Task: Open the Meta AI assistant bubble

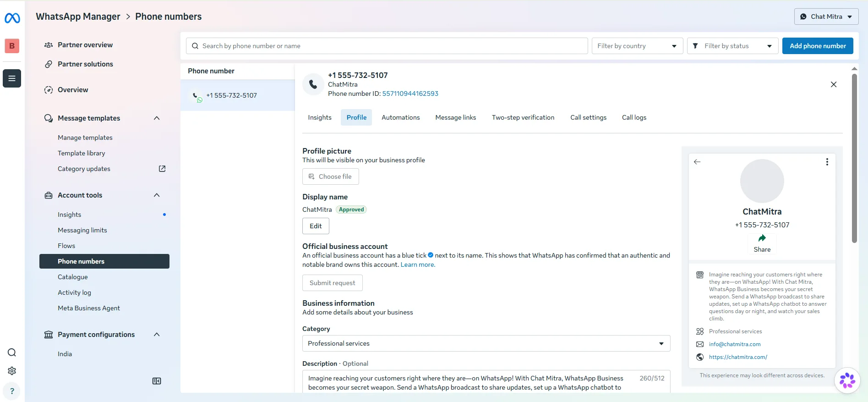Action: [847, 380]
